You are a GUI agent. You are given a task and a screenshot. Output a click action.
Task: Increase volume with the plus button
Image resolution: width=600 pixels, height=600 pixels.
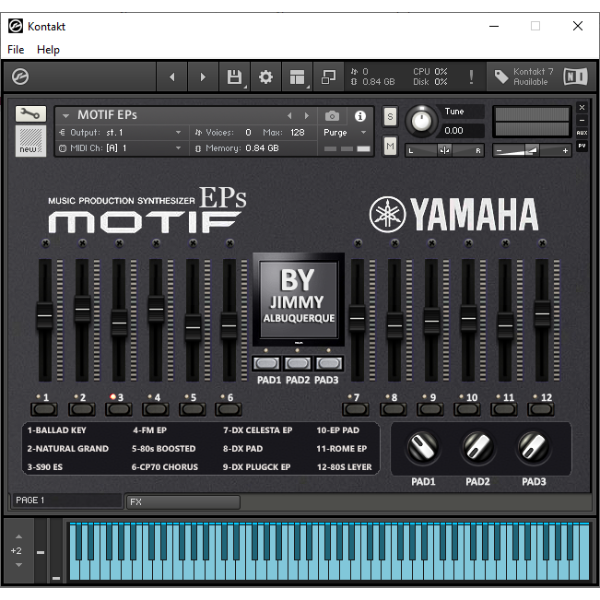tap(565, 151)
